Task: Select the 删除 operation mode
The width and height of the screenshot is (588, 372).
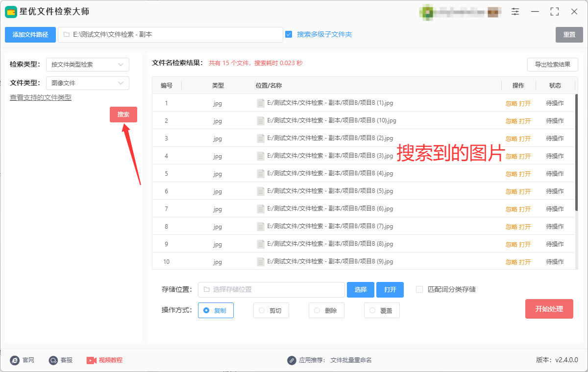Action: pyautogui.click(x=326, y=310)
